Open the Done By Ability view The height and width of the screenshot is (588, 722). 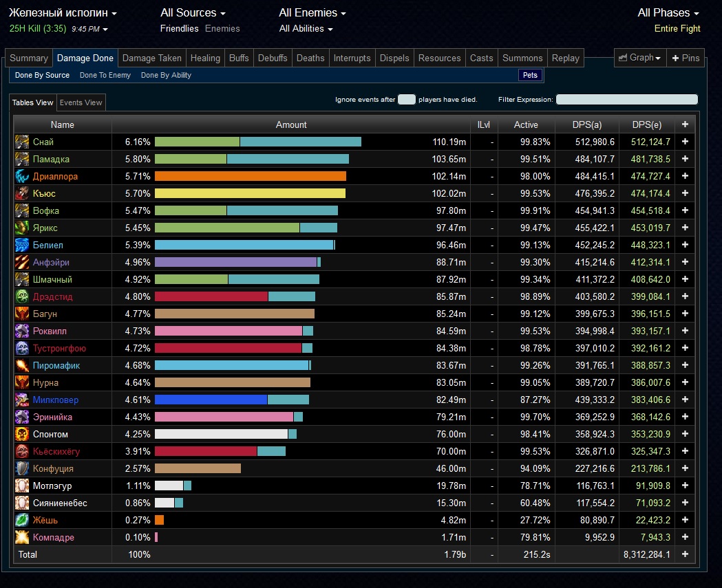(x=166, y=75)
